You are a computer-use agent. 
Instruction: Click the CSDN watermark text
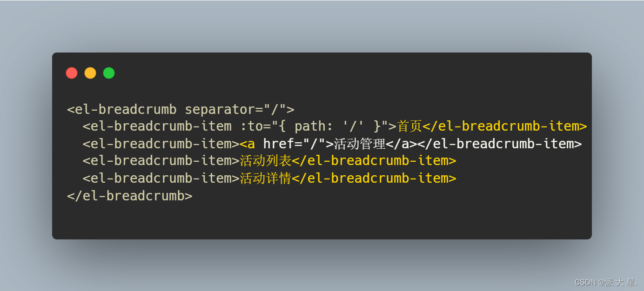click(606, 282)
